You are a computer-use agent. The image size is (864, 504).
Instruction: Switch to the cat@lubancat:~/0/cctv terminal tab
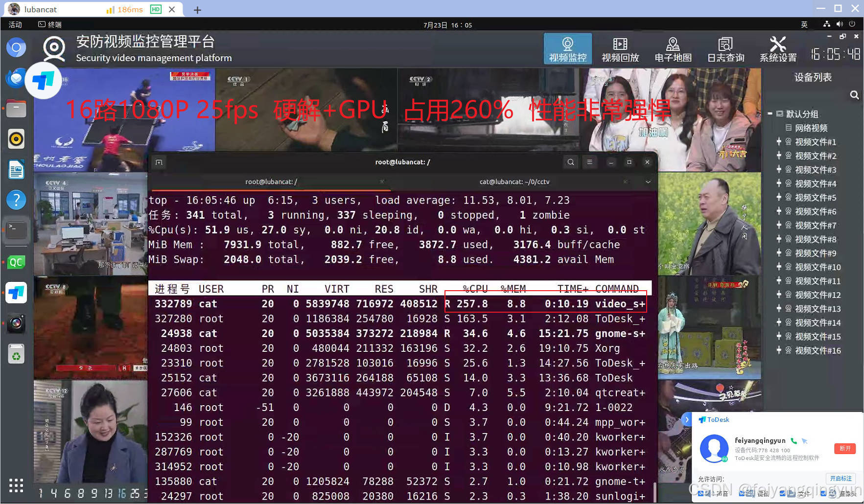(x=514, y=182)
